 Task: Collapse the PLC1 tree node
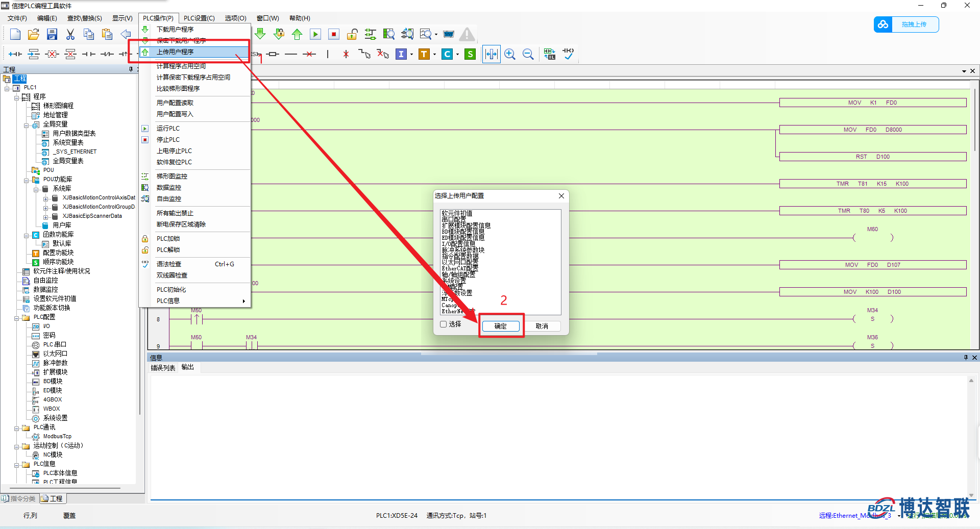tap(7, 88)
